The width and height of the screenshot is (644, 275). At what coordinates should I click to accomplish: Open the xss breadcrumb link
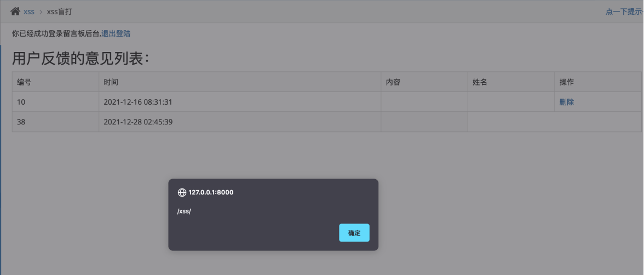point(28,12)
